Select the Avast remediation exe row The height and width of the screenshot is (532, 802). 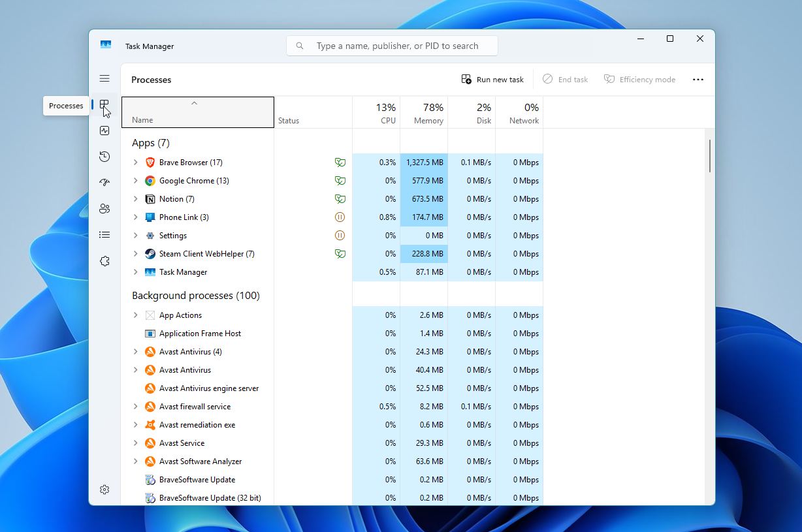[332, 425]
